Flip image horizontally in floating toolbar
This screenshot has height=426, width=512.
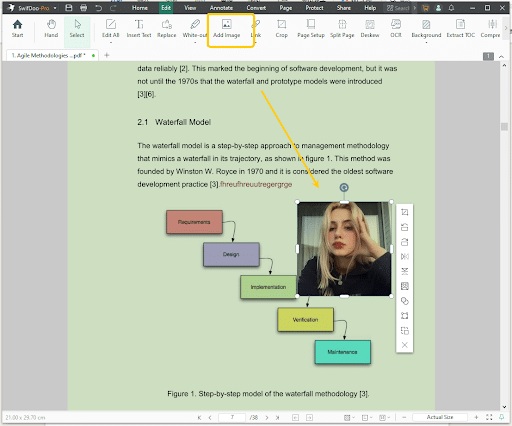(x=404, y=257)
